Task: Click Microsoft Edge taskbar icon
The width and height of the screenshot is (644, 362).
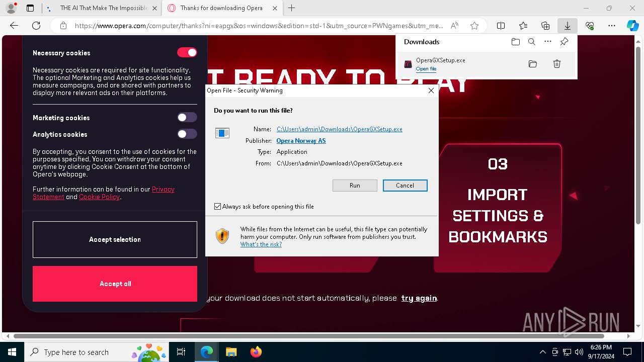Action: tap(207, 352)
